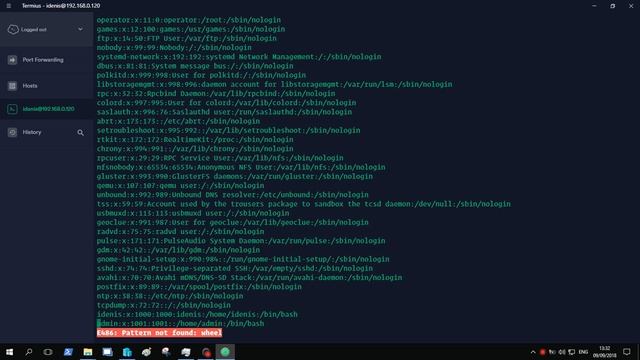Image resolution: width=640 pixels, height=360 pixels.
Task: Click the idenis:x:1000:1000 passwd line
Action: [x=197, y=314]
